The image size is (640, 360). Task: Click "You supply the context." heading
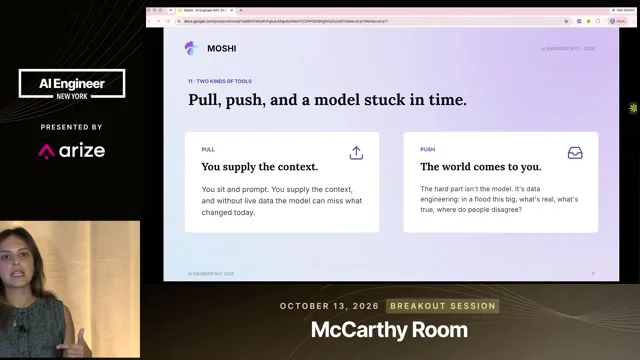click(260, 167)
